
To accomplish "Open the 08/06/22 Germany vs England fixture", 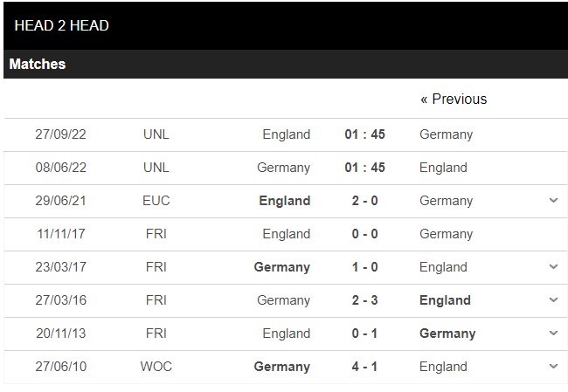I will (286, 168).
